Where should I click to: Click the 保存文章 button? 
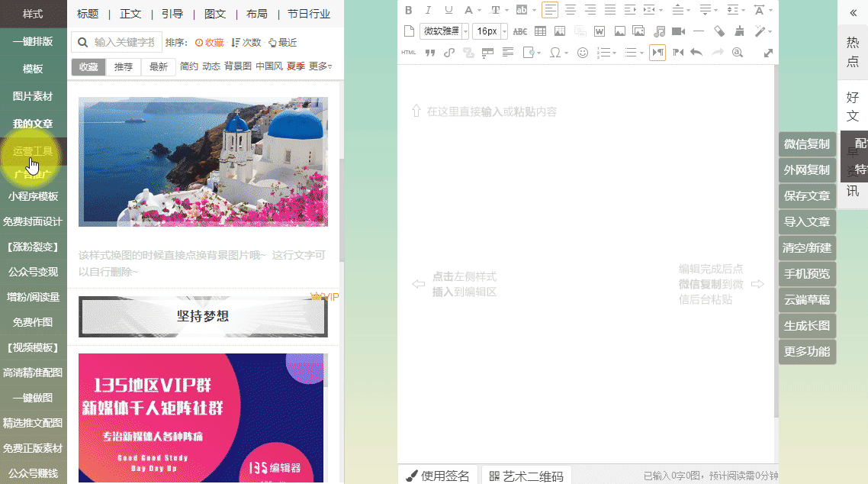(807, 196)
